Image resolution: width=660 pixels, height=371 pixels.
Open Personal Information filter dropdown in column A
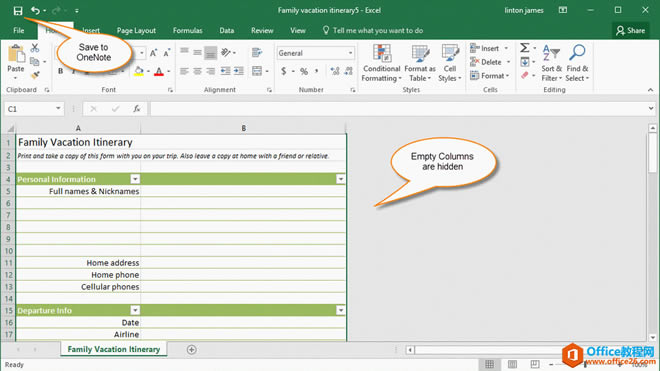pyautogui.click(x=135, y=179)
